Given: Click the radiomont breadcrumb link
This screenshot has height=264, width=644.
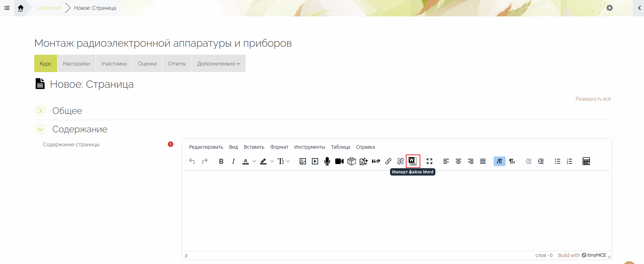Looking at the screenshot, I should (x=49, y=8).
